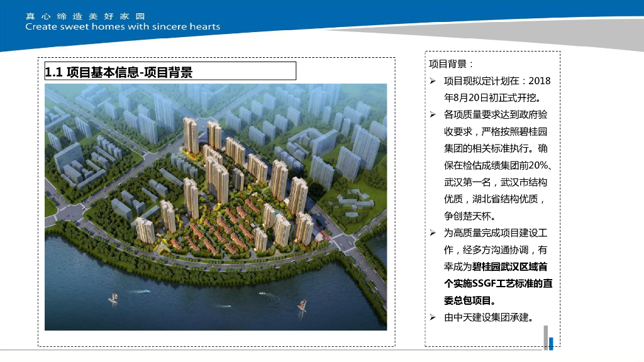Screen dimensions: 644x362
Task: Click the arrow bullet before '为高质量完成'
Action: tap(433, 233)
